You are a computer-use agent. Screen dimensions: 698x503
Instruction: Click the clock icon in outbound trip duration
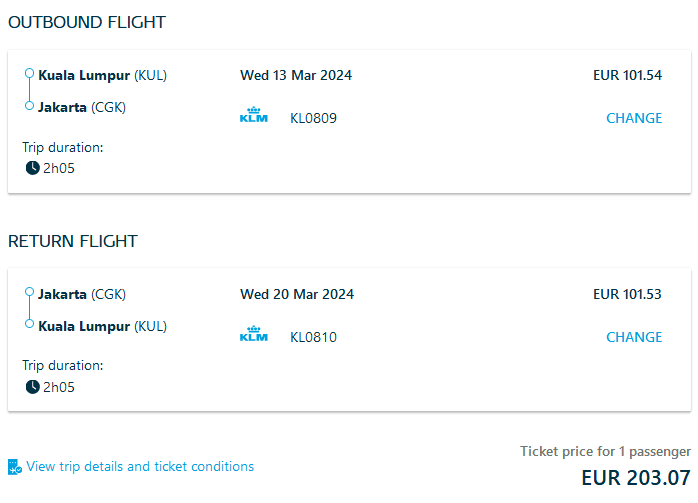coord(32,168)
